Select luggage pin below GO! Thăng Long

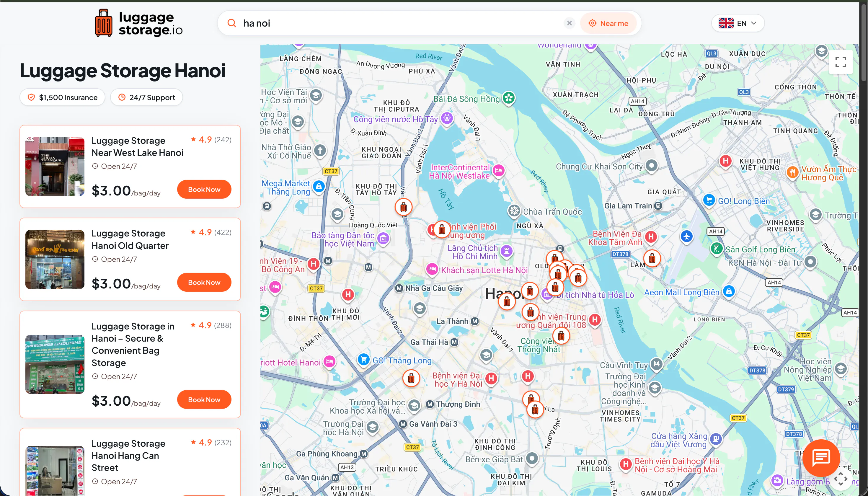(411, 378)
